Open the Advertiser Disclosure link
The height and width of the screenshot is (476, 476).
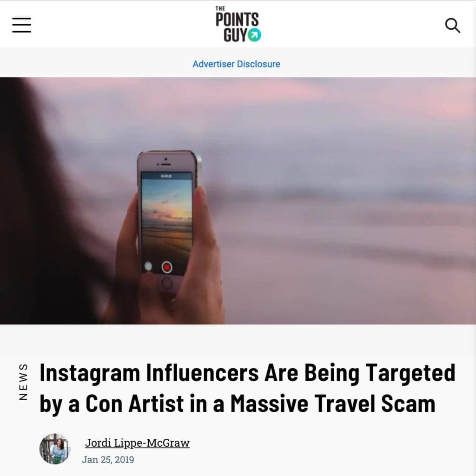(236, 64)
